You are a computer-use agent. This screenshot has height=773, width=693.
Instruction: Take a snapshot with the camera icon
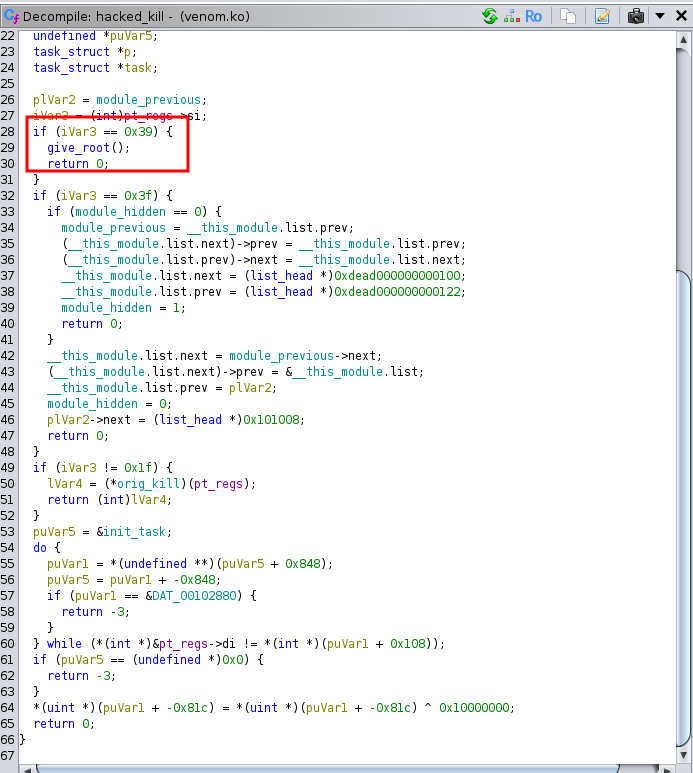point(636,16)
